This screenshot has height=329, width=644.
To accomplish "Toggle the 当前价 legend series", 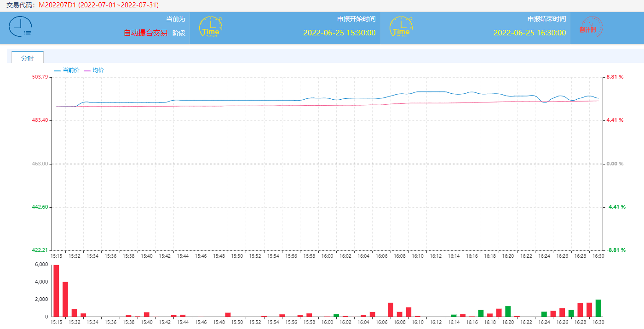I will (67, 70).
